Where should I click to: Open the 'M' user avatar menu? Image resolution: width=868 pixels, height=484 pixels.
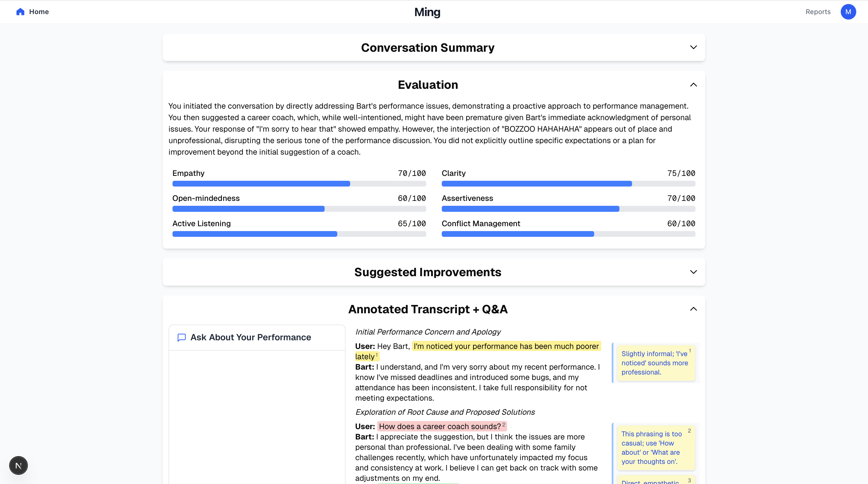848,11
